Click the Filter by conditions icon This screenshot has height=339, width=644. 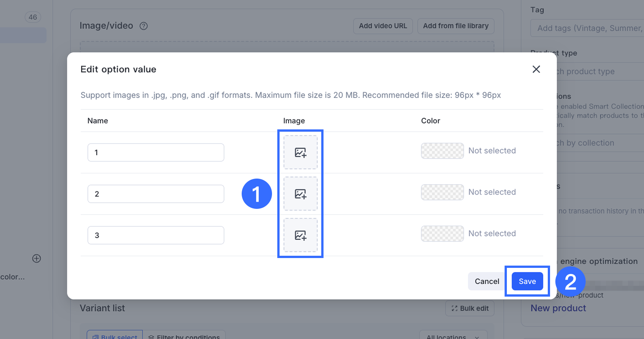tap(151, 336)
